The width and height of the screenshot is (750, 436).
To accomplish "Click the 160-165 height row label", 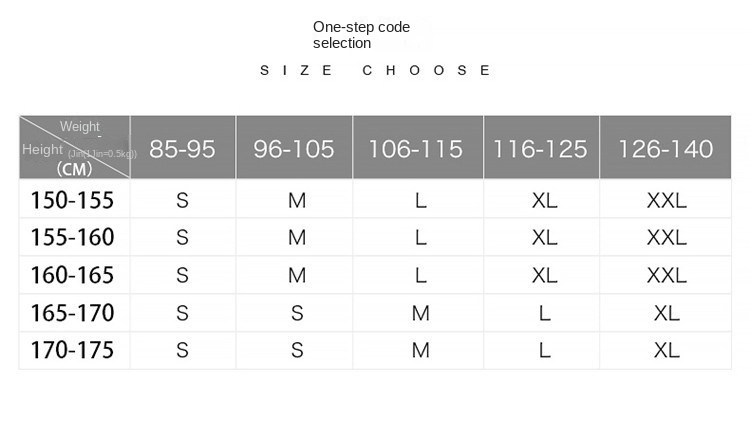I will click(72, 275).
